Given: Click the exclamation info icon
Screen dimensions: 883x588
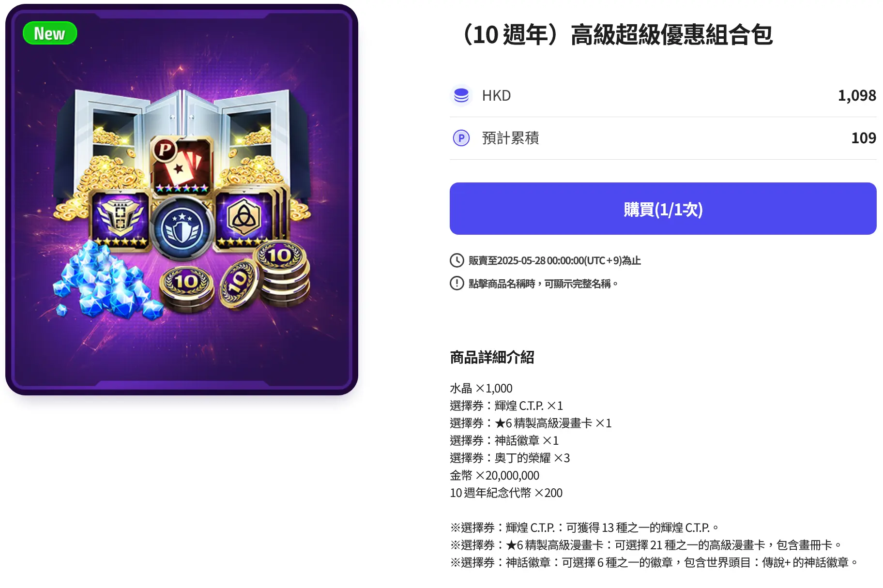Looking at the screenshot, I should (457, 283).
